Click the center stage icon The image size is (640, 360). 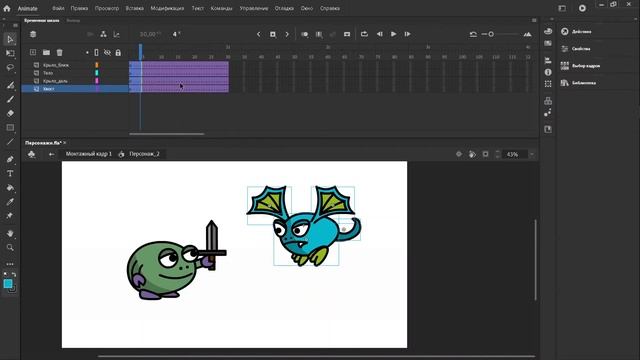pyautogui.click(x=459, y=154)
